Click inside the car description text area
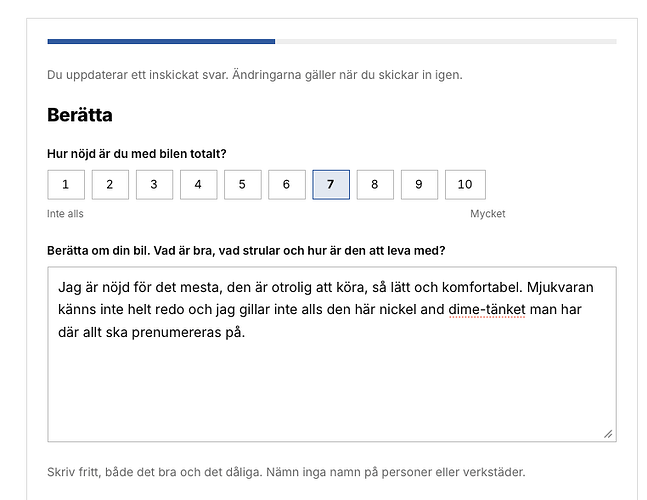The image size is (647, 500). pyautogui.click(x=332, y=354)
